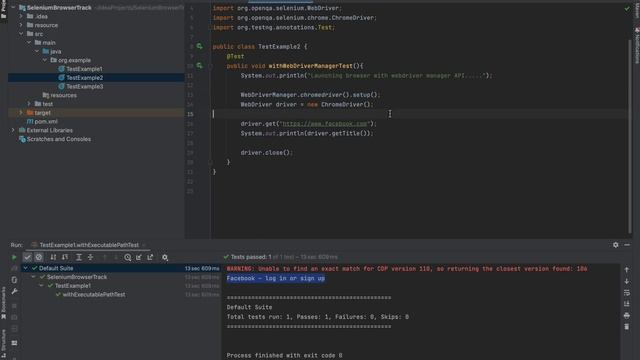Screen dimensions: 640x360
Task: Click the 'Process finished with exit code 0' line
Action: click(284, 356)
